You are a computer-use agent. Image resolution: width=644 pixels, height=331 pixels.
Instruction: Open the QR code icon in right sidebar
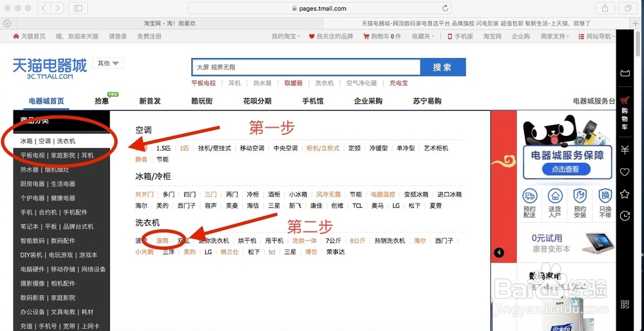pos(625,305)
